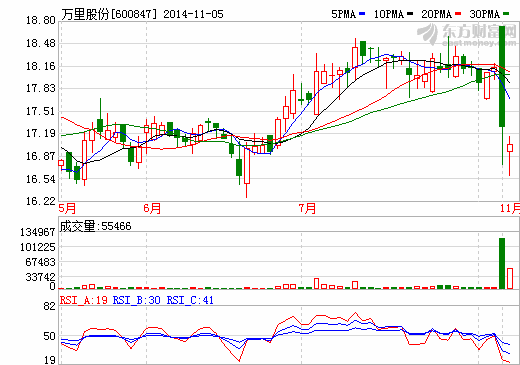Viewport: 520px width, 365px height.
Task: Click the 134967 volume axis label
Action: click(38, 232)
